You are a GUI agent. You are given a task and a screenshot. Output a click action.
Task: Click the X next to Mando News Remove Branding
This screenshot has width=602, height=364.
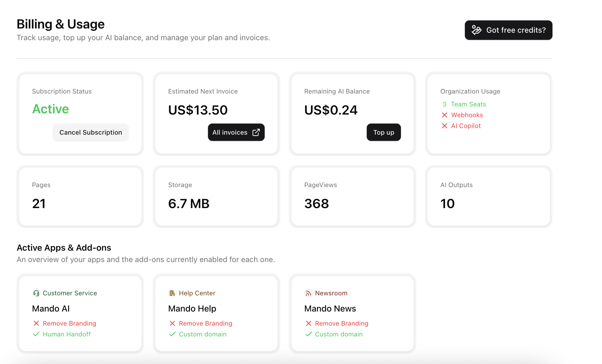click(x=309, y=324)
